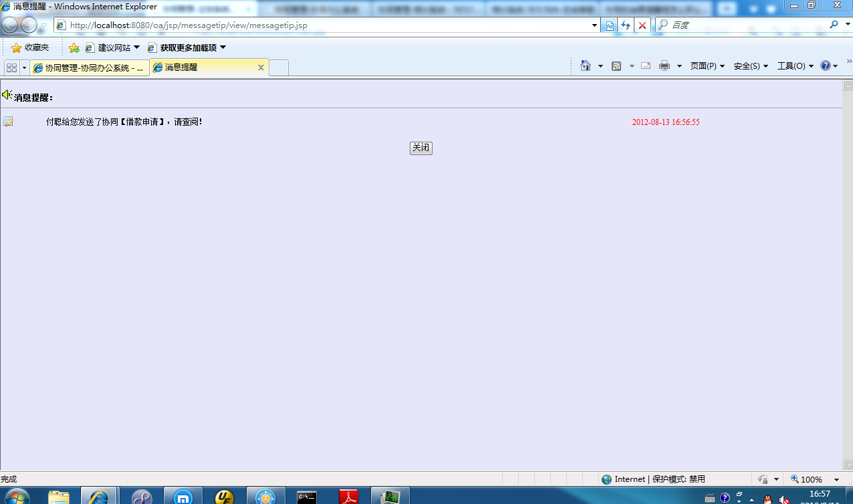Click the home icon in command bar
Image resolution: width=853 pixels, height=504 pixels.
[586, 66]
